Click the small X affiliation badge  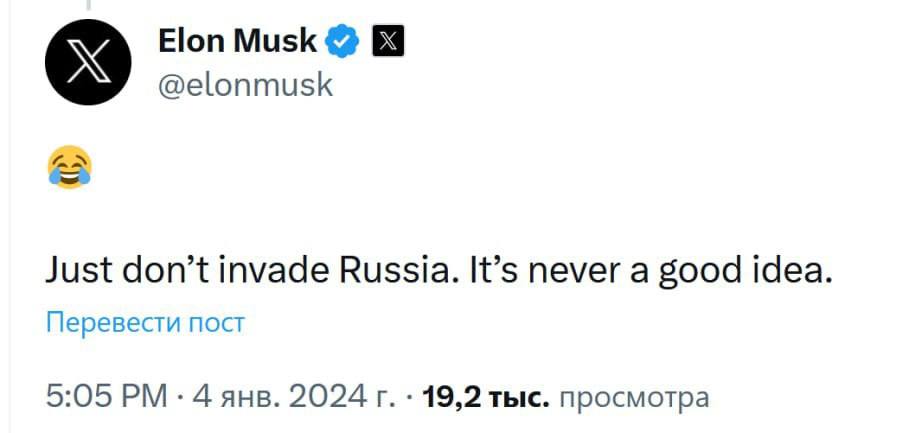pos(387,41)
